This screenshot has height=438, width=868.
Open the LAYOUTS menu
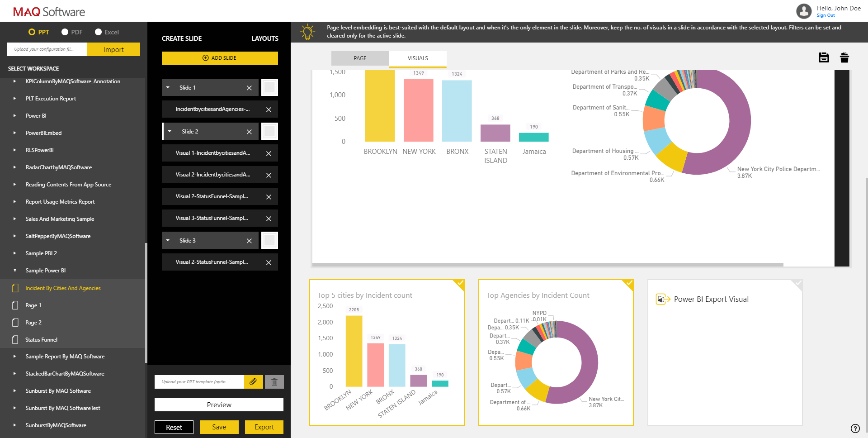click(x=265, y=38)
